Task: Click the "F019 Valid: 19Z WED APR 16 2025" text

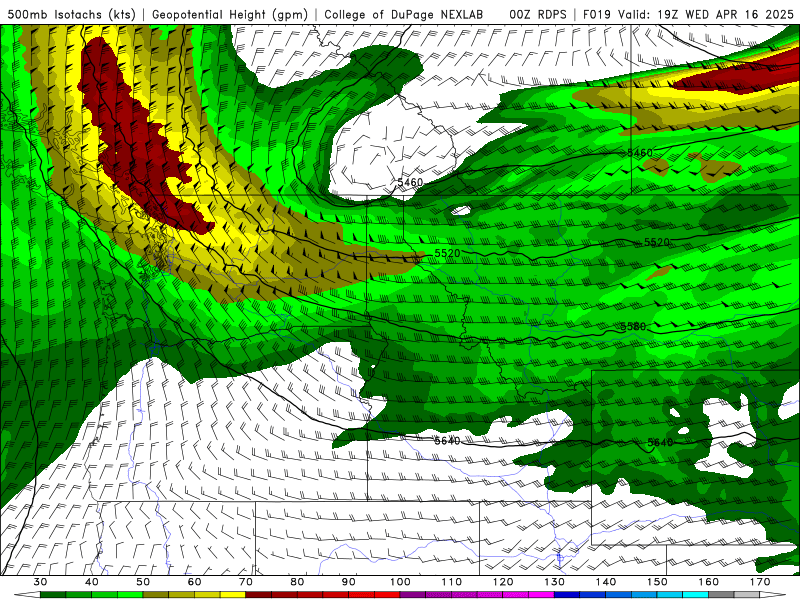Action: click(688, 14)
